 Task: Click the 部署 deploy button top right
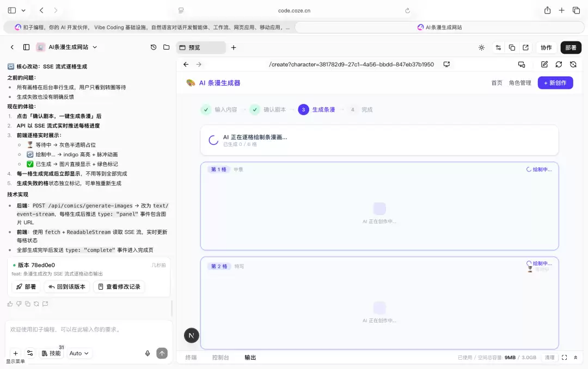tap(571, 48)
